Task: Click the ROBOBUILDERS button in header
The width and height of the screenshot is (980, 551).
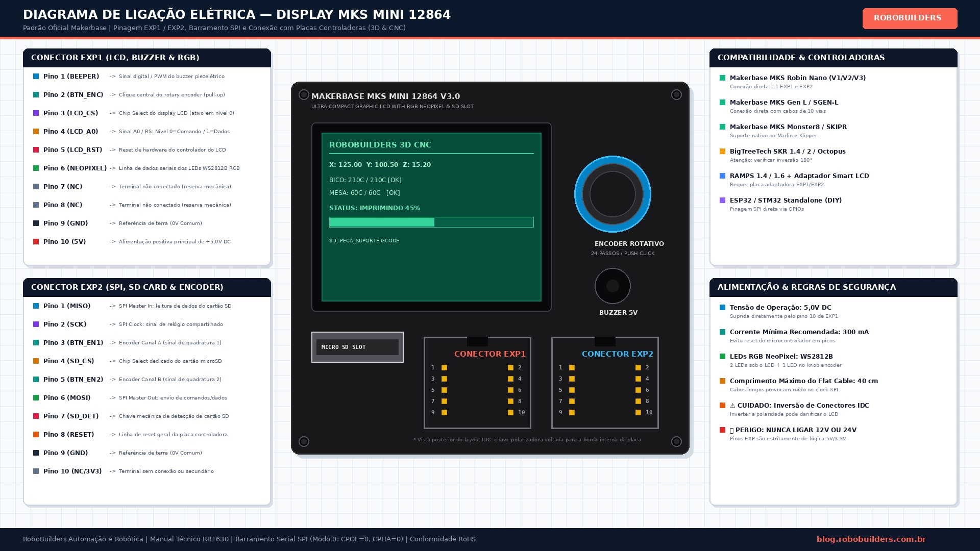Action: point(910,18)
